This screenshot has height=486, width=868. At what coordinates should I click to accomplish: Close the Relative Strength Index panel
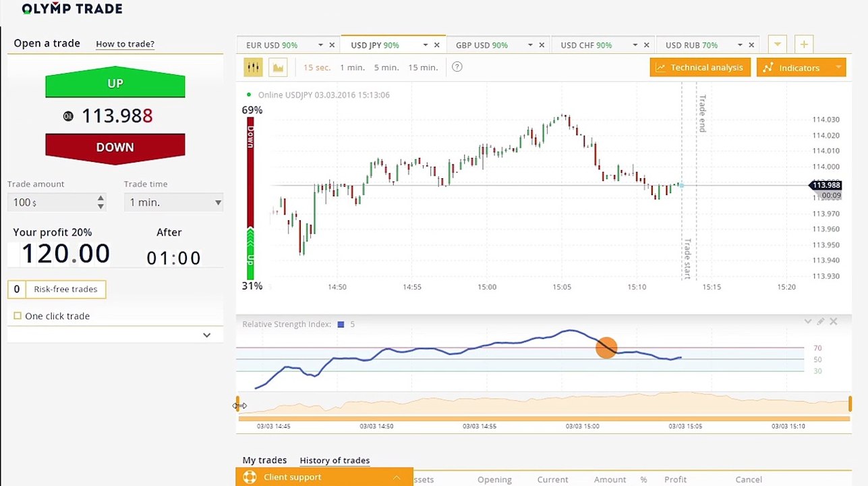(834, 321)
